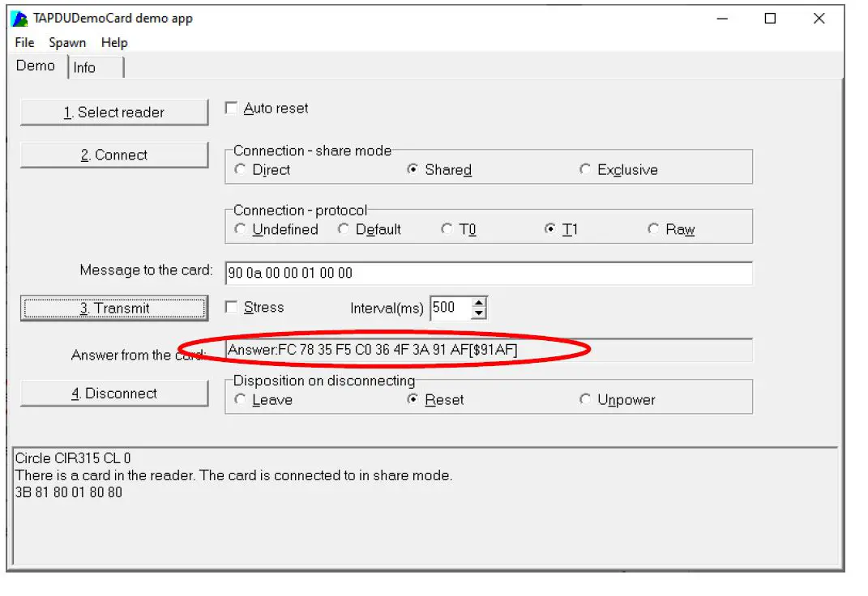Click the 'Circle CIR315 CL 0' log line

point(72,458)
